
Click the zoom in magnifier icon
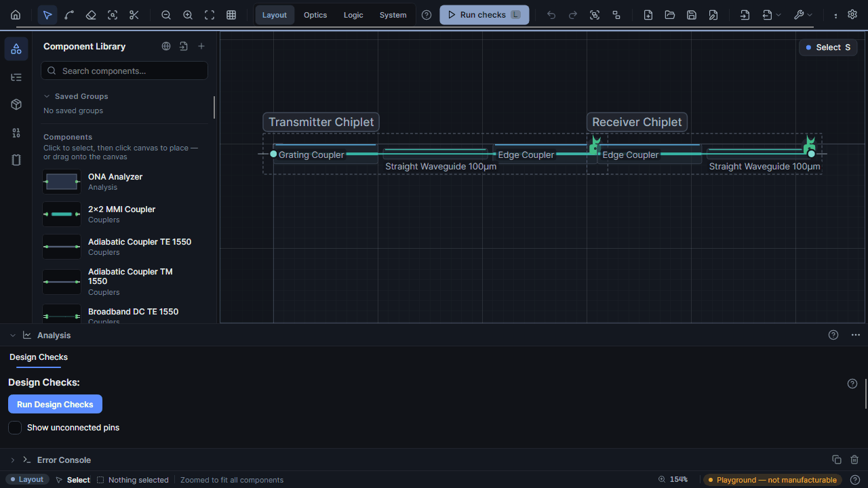188,15
